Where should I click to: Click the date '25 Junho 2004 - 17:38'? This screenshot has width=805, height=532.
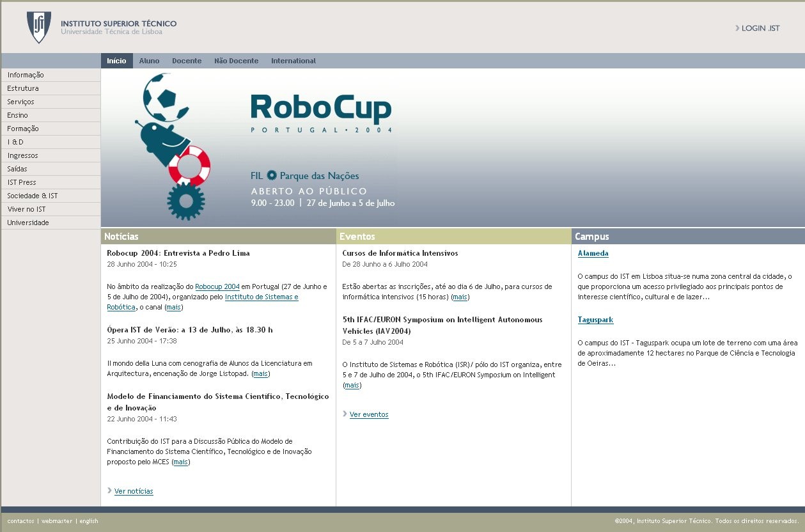tap(142, 341)
